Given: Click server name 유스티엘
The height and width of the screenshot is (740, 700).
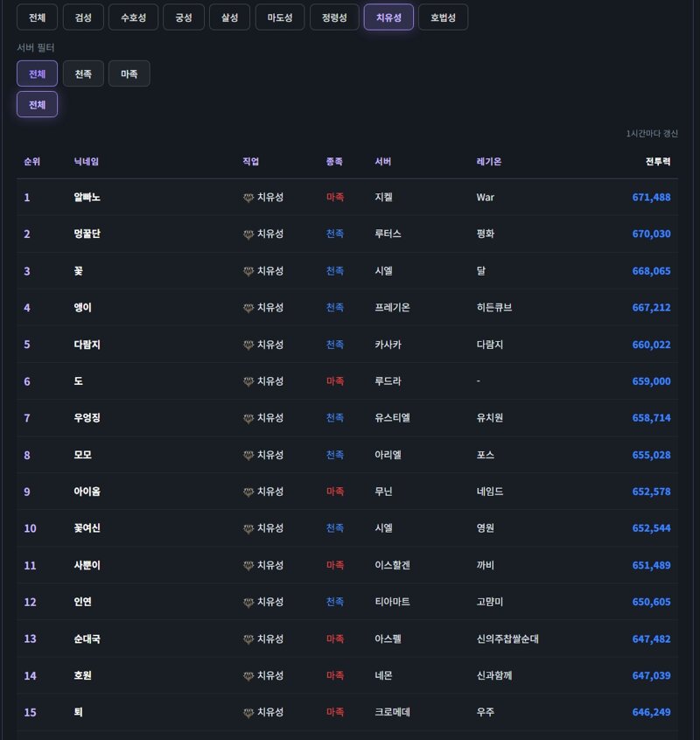Looking at the screenshot, I should click(x=392, y=417).
